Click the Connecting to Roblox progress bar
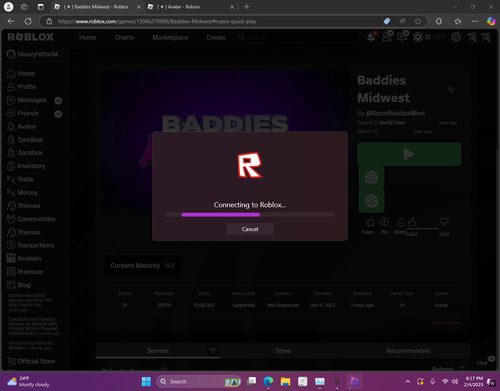This screenshot has width=500, height=391. (x=250, y=215)
